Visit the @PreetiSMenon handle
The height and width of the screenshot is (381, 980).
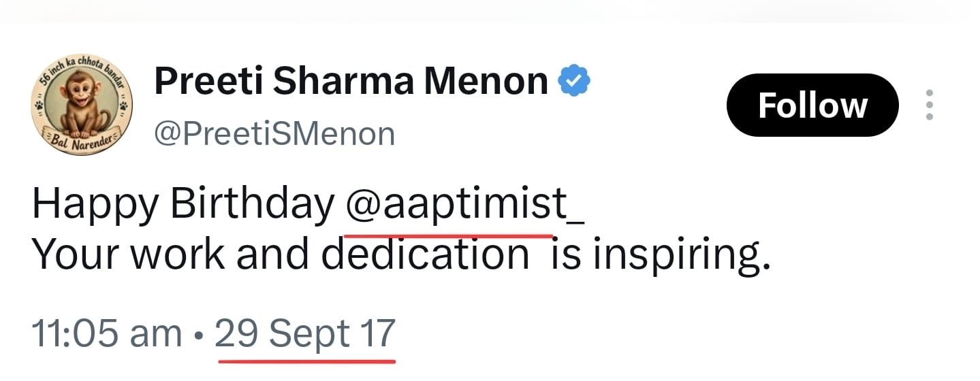274,134
